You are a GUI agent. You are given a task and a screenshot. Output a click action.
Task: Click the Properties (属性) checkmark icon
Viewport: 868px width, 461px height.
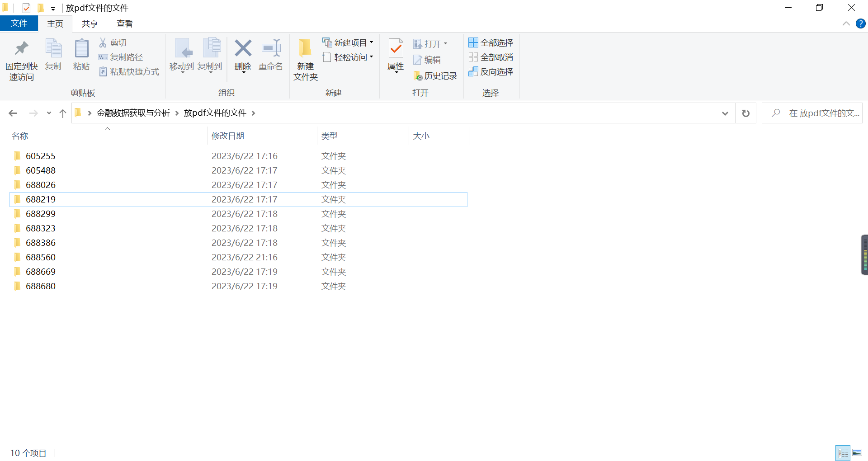click(396, 48)
